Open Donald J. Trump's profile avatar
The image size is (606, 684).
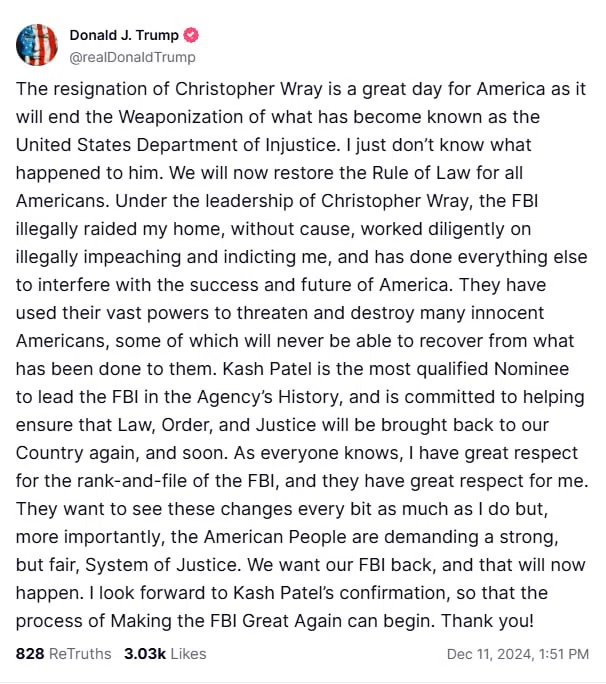coord(37,45)
